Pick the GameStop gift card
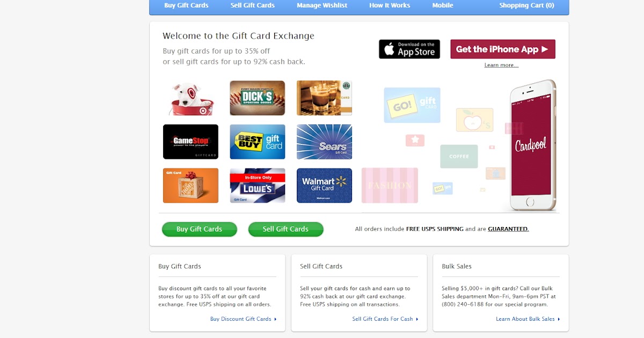 coord(191,142)
